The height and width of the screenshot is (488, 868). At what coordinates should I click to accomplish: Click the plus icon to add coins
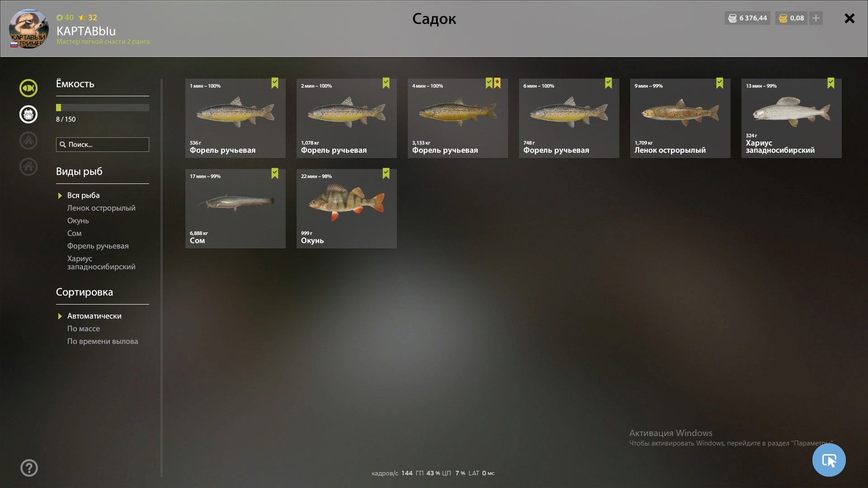point(816,18)
